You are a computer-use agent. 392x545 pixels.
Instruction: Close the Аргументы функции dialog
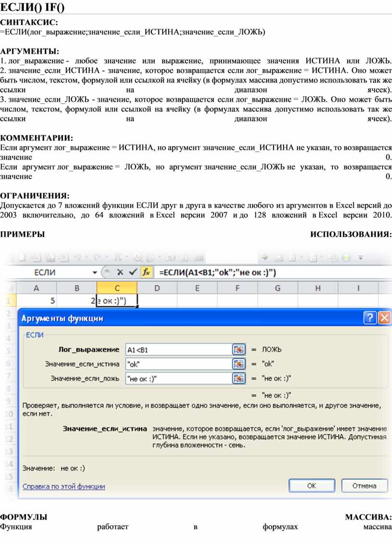384,318
